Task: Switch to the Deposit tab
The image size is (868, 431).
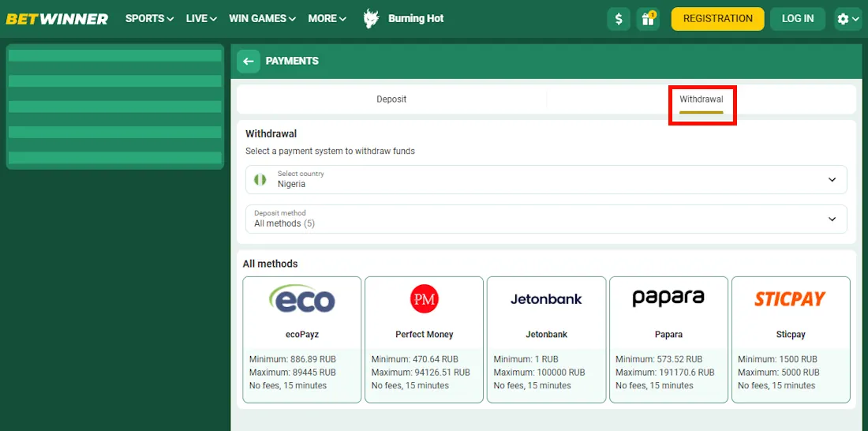Action: (x=391, y=99)
